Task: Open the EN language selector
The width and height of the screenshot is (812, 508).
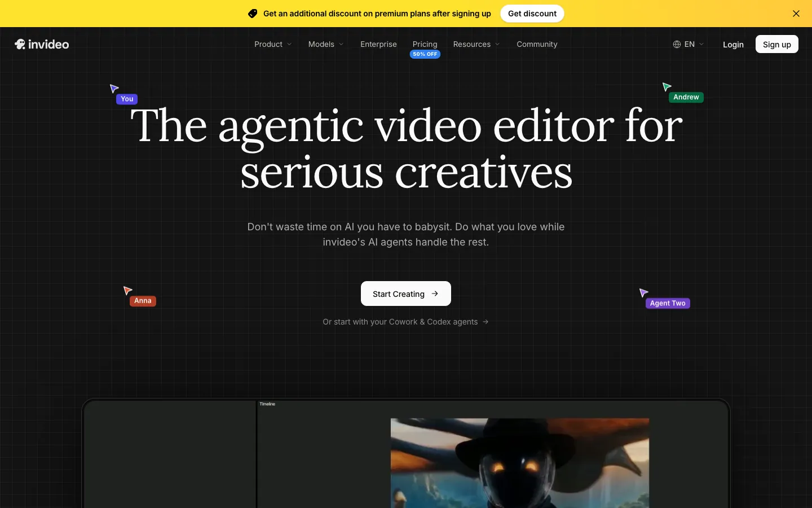Action: 689,44
